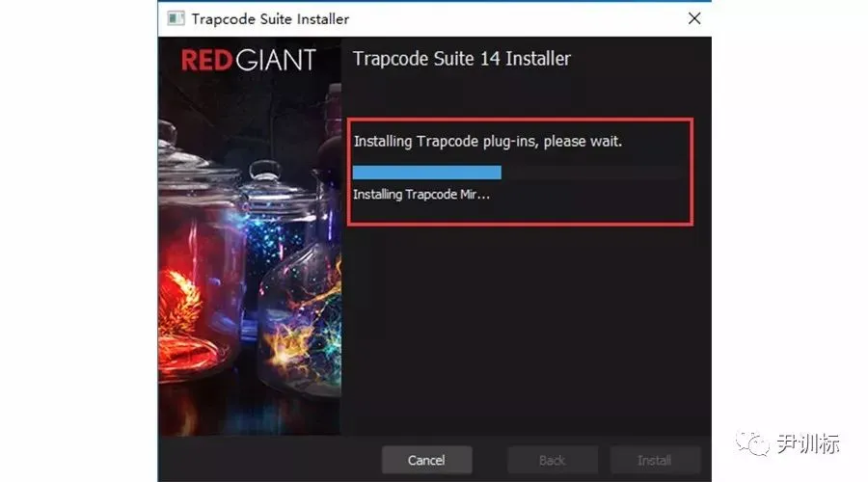
Task: Click the "Trapcode Suite Installer" title bar text
Action: click(x=270, y=19)
